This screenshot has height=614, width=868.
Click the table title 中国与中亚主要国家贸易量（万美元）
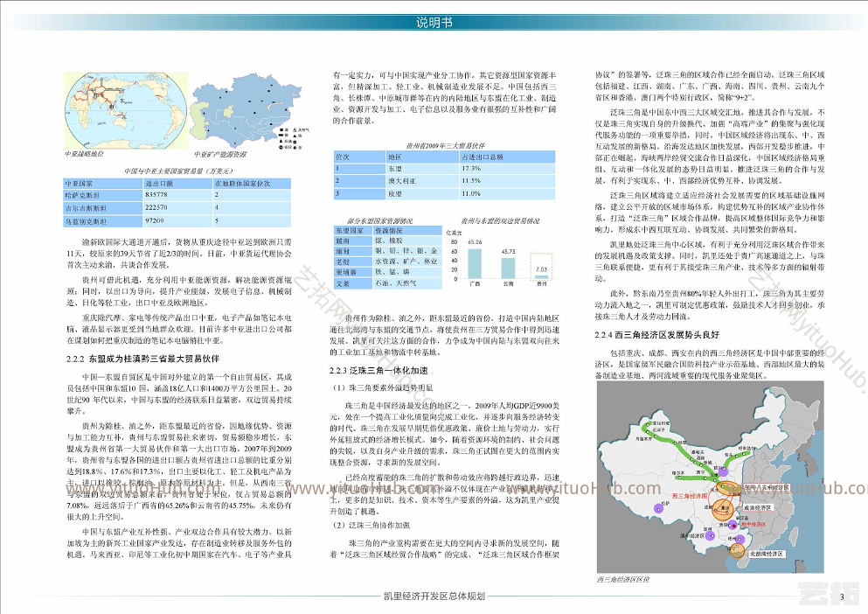pos(178,171)
